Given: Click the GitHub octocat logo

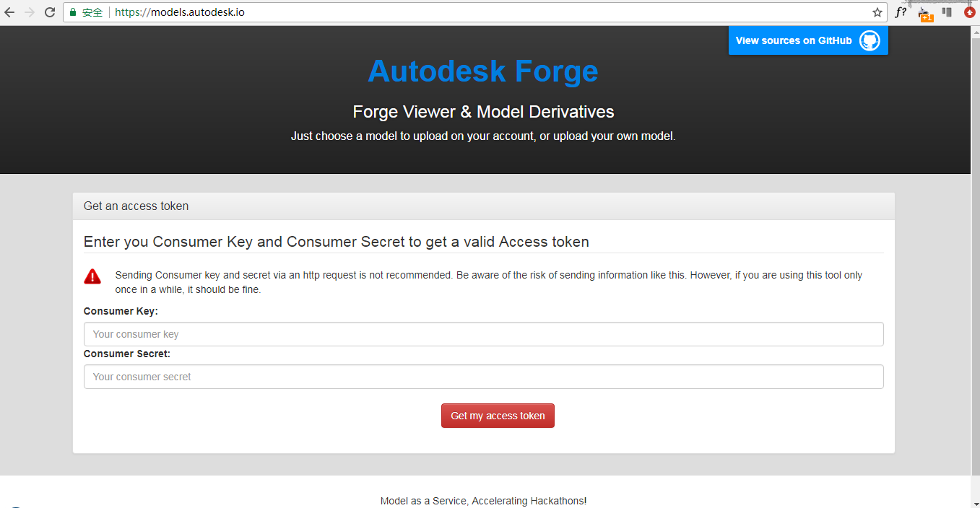Looking at the screenshot, I should coord(870,41).
